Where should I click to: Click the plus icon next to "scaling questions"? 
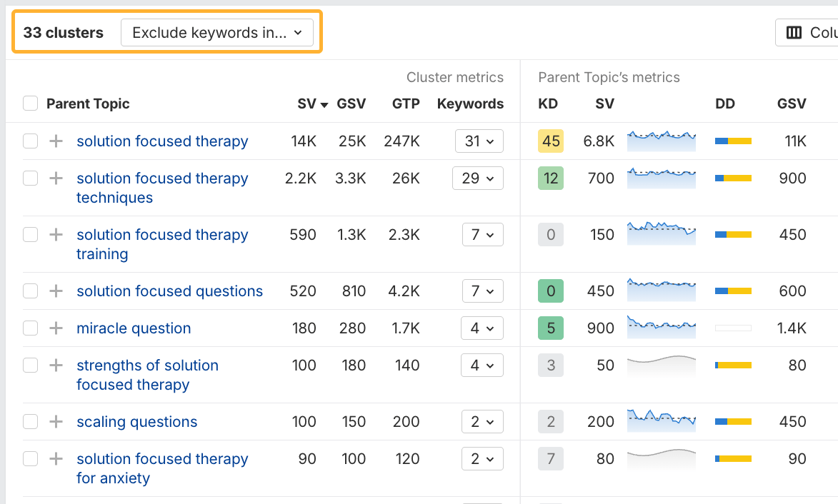click(x=56, y=421)
